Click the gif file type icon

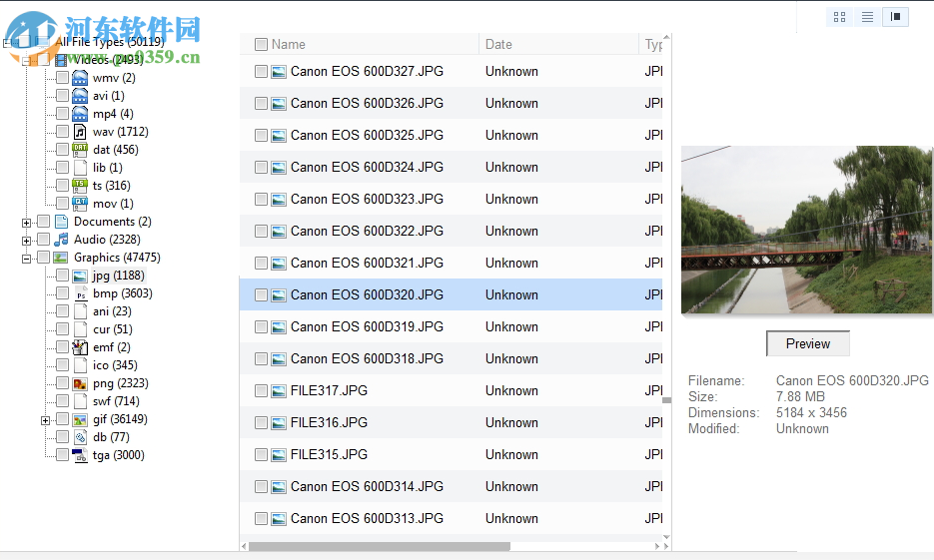click(80, 420)
